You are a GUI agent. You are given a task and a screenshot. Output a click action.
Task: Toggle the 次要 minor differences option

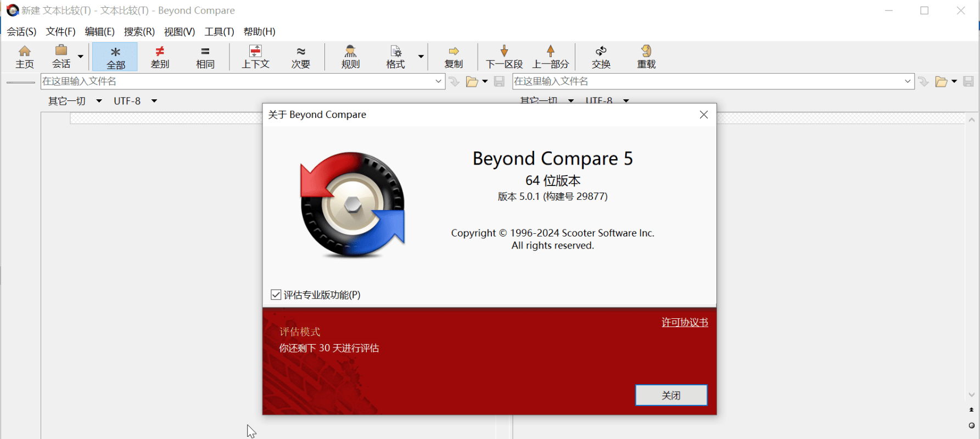(x=300, y=57)
